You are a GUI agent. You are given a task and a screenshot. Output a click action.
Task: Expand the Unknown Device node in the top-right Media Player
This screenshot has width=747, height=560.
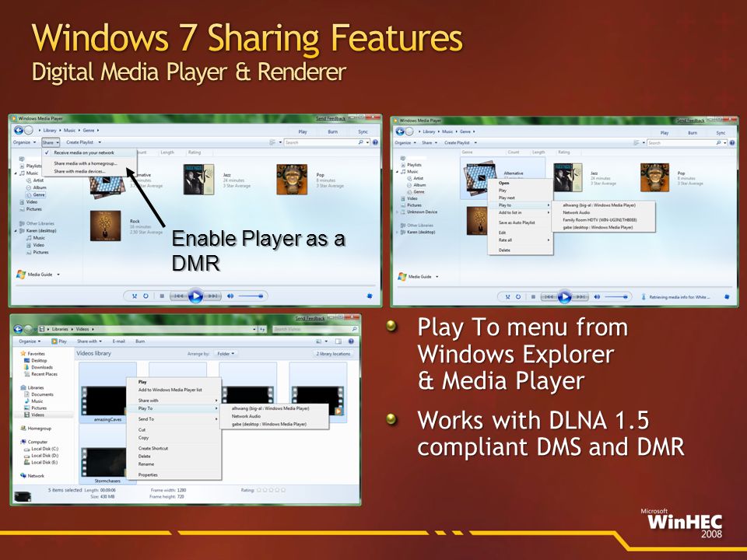(398, 212)
